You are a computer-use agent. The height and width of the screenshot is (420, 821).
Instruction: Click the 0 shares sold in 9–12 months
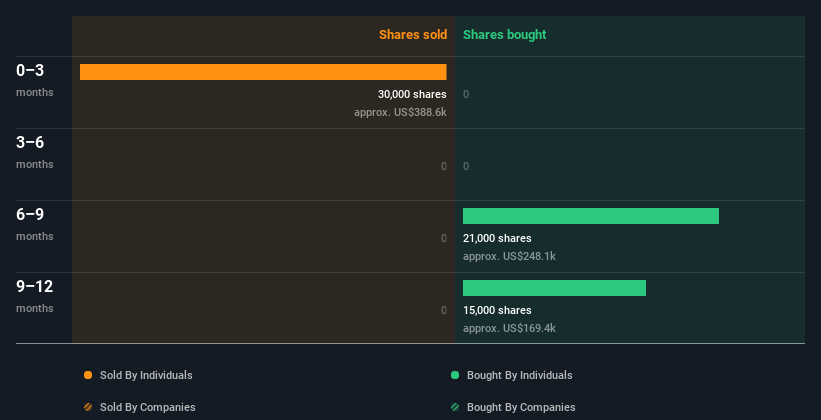tap(444, 310)
